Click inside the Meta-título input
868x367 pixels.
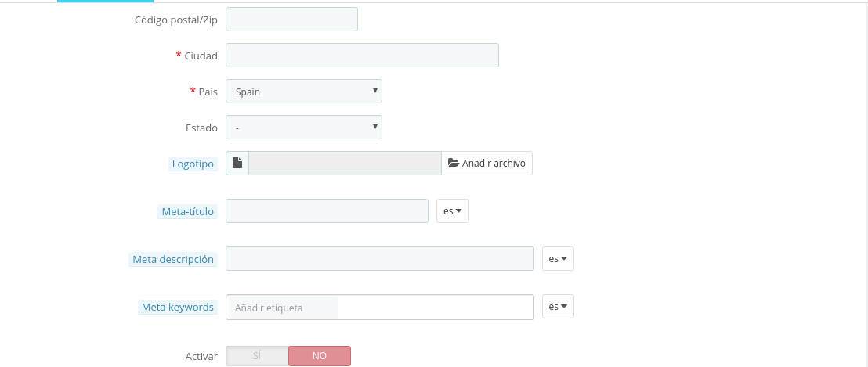click(x=327, y=211)
